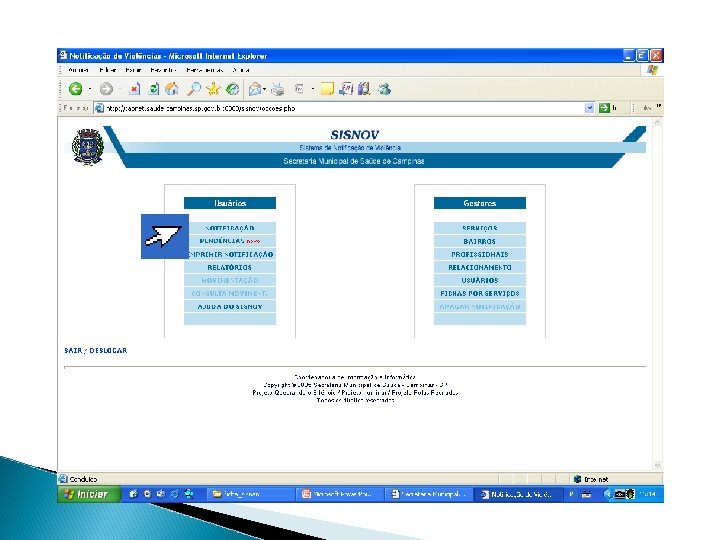
Task: Click the Refresh page icon
Action: 154,89
